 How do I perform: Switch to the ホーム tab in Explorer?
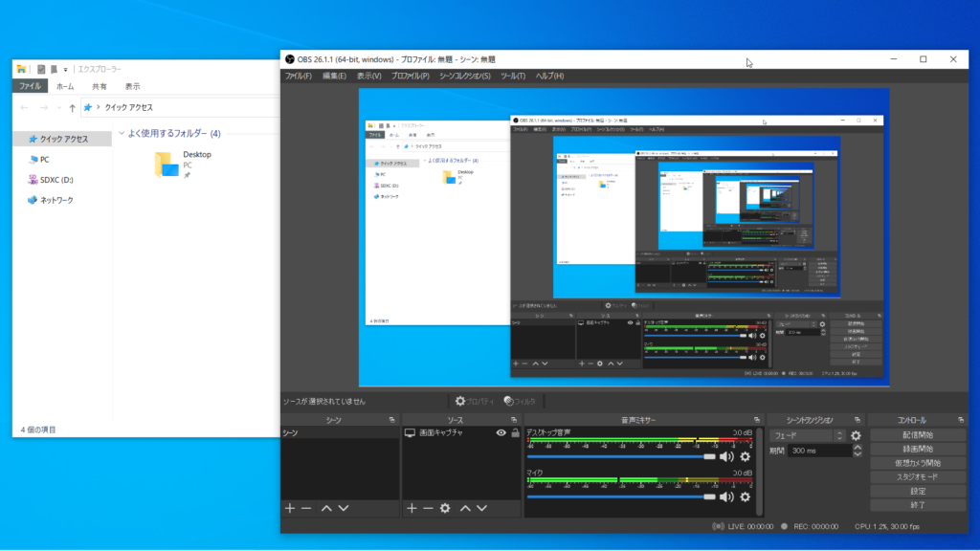click(x=65, y=86)
